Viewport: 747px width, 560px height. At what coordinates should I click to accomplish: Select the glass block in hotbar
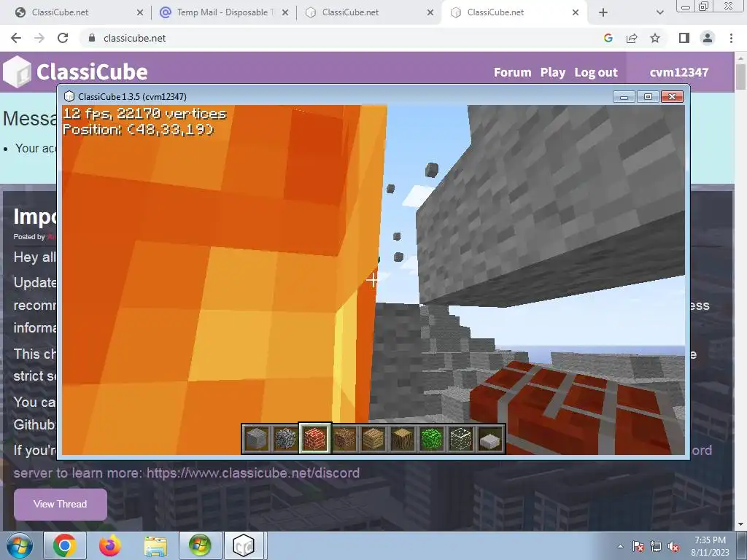[461, 438]
